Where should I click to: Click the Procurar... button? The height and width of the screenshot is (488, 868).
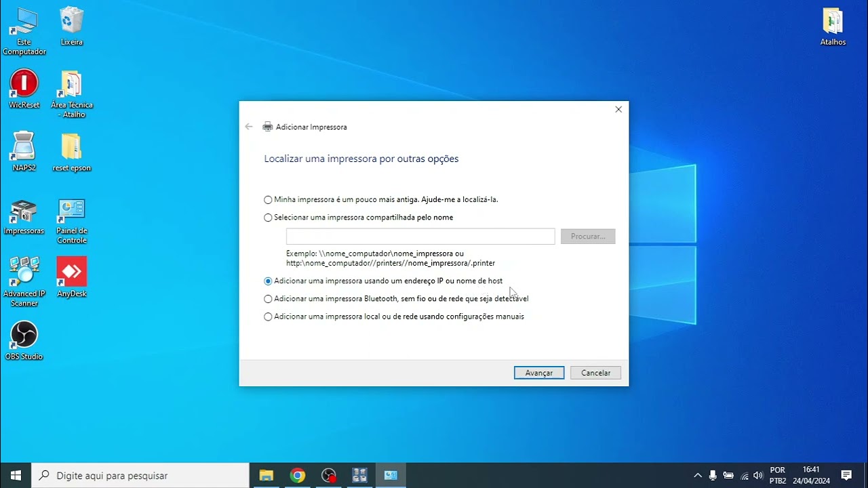coord(588,236)
